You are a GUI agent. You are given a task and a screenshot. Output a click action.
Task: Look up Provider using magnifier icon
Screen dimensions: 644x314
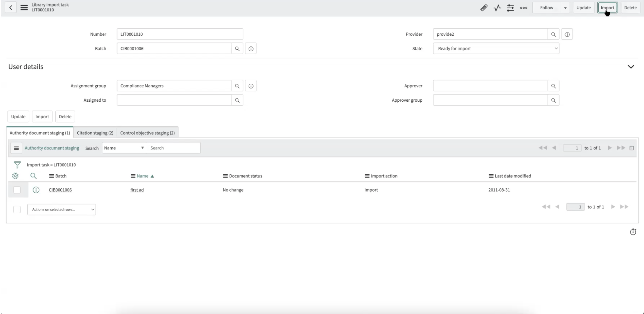(x=553, y=34)
